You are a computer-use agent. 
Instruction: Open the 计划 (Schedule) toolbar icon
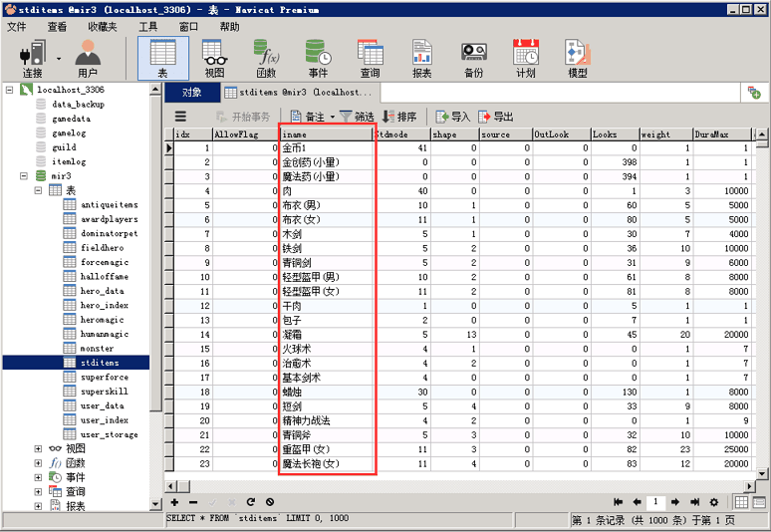click(525, 58)
